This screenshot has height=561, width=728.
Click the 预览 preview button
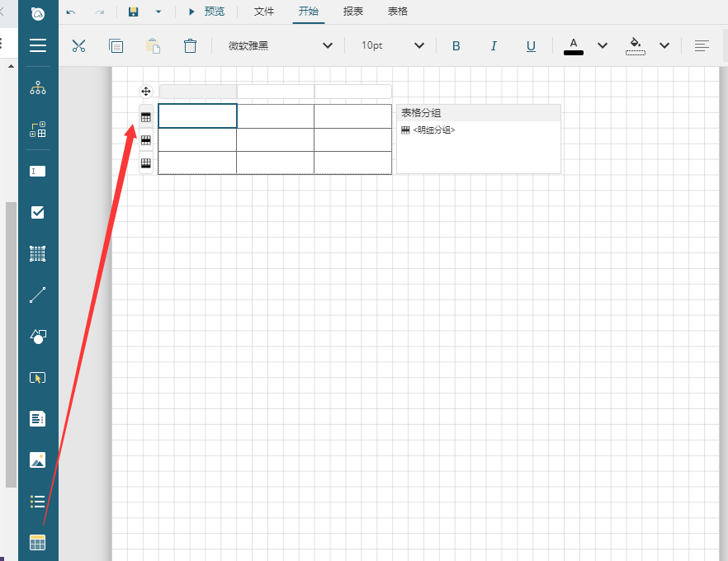(x=206, y=12)
